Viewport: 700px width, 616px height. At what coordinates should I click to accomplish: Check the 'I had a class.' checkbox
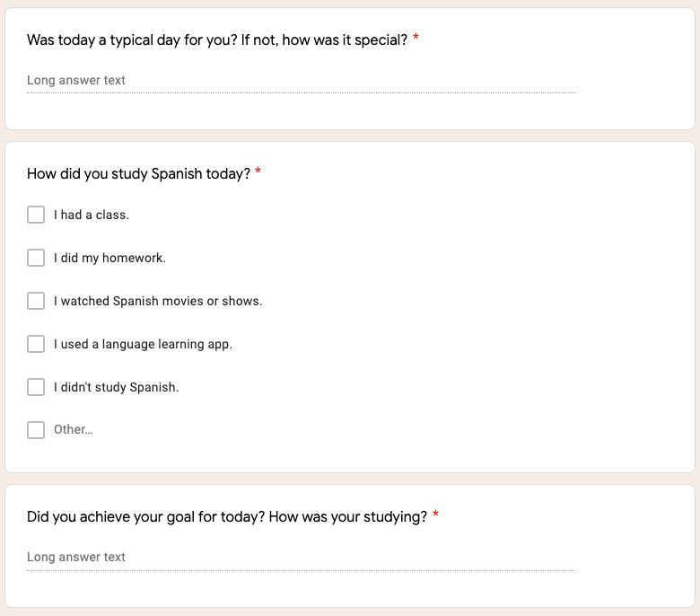36,215
